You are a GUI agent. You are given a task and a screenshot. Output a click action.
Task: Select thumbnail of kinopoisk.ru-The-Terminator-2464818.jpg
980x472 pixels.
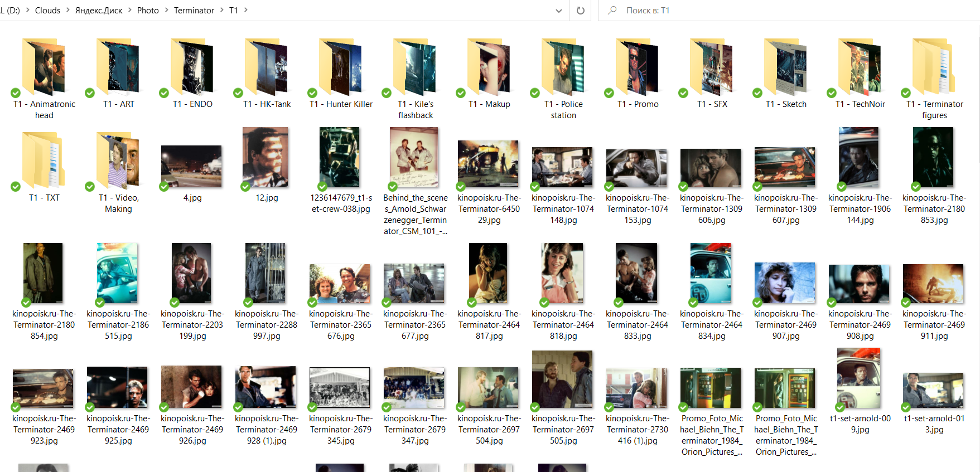tap(562, 273)
